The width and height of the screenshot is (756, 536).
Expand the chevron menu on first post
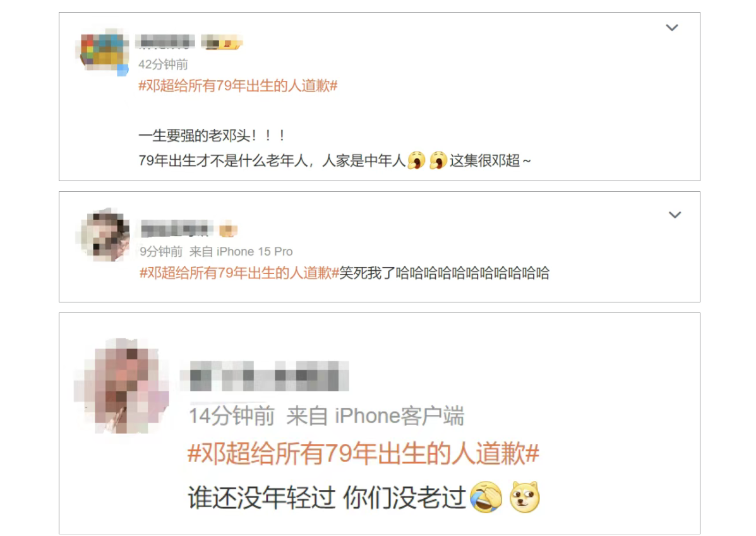[671, 28]
